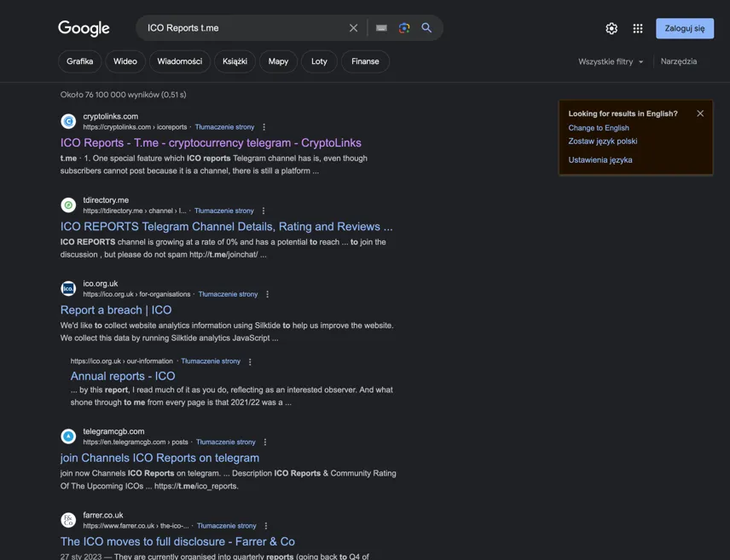Open the settings gear icon
This screenshot has width=730, height=560.
tap(611, 28)
